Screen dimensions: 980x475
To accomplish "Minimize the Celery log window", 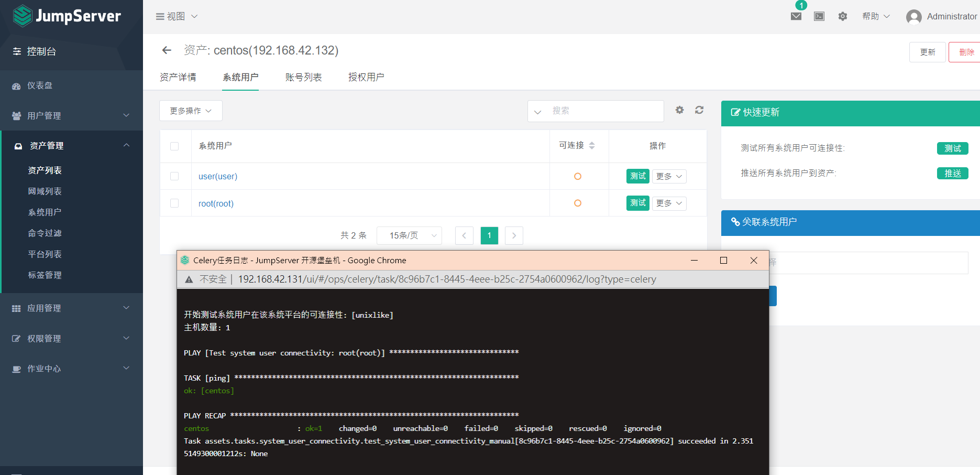I will pyautogui.click(x=695, y=261).
